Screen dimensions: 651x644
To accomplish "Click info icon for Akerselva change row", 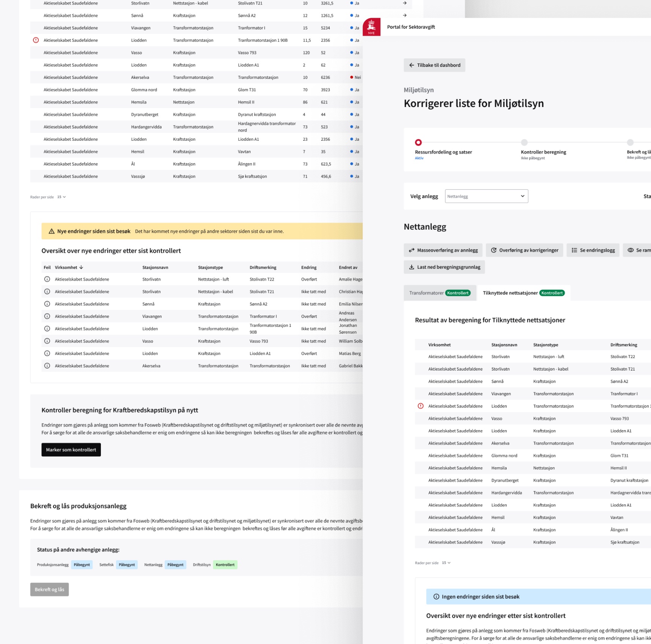I will coord(47,366).
